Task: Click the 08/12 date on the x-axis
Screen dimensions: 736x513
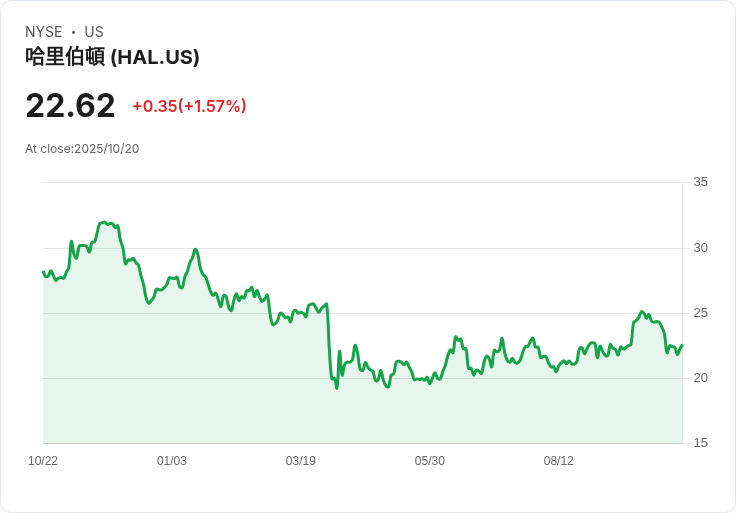Action: click(559, 461)
